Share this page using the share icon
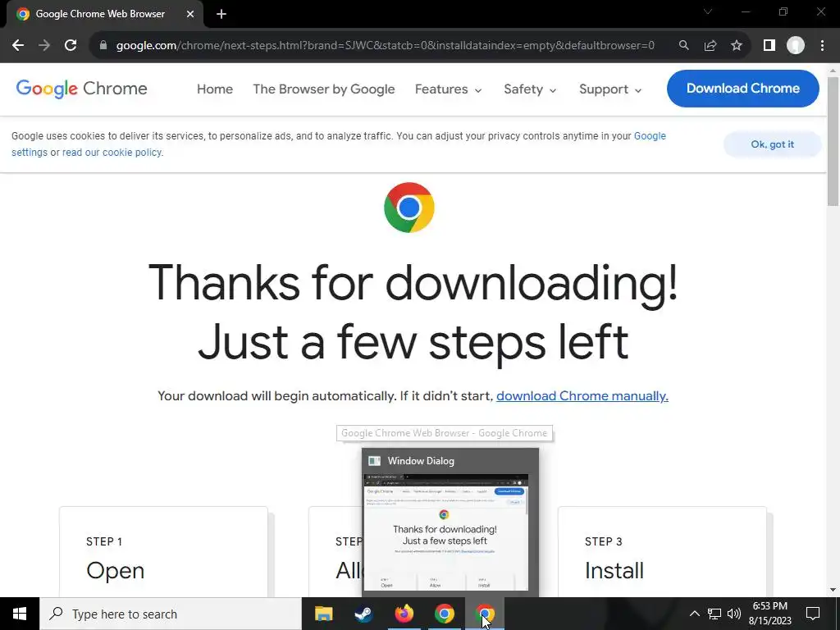 click(x=710, y=46)
